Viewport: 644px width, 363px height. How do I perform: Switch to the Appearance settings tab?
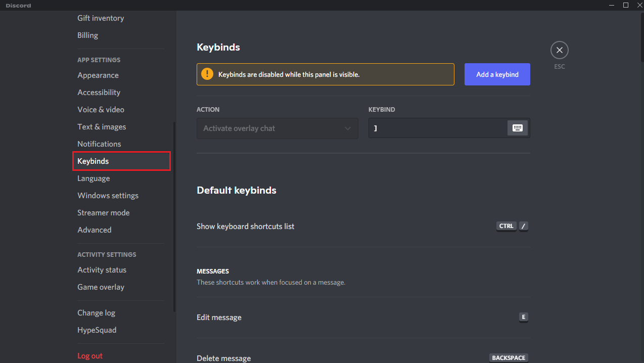[98, 75]
